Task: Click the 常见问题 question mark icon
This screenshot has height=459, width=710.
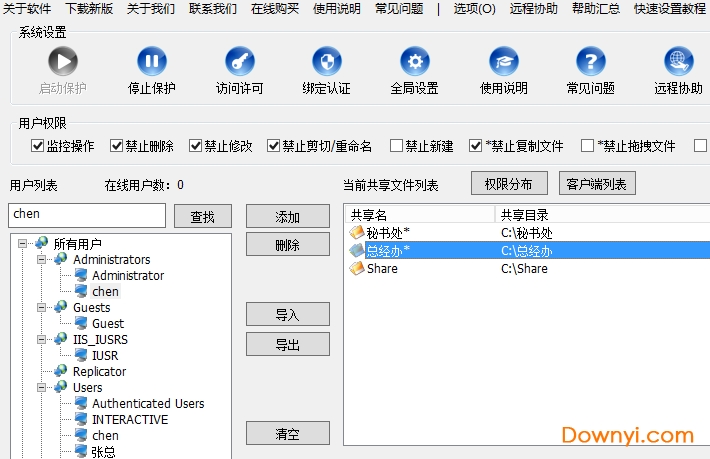Action: coord(590,61)
